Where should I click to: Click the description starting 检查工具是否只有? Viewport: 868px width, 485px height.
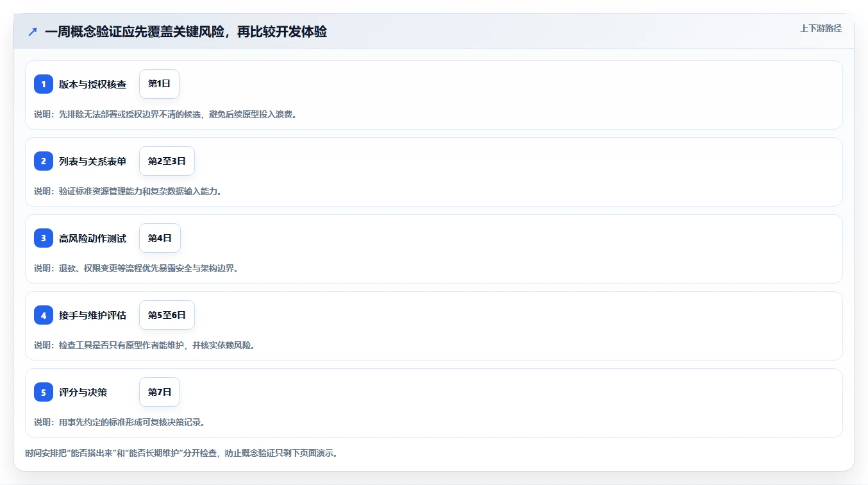145,345
